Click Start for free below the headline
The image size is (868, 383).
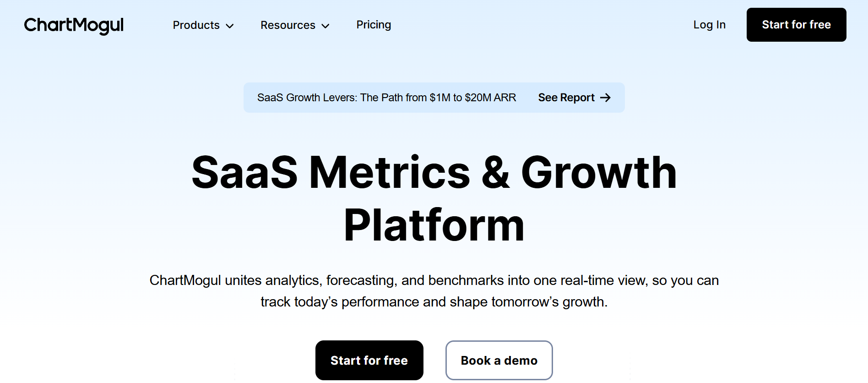coord(369,360)
